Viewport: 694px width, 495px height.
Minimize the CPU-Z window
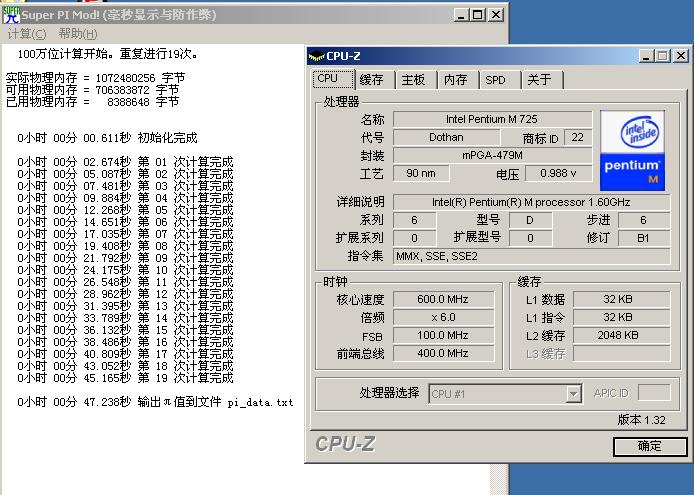click(649, 57)
